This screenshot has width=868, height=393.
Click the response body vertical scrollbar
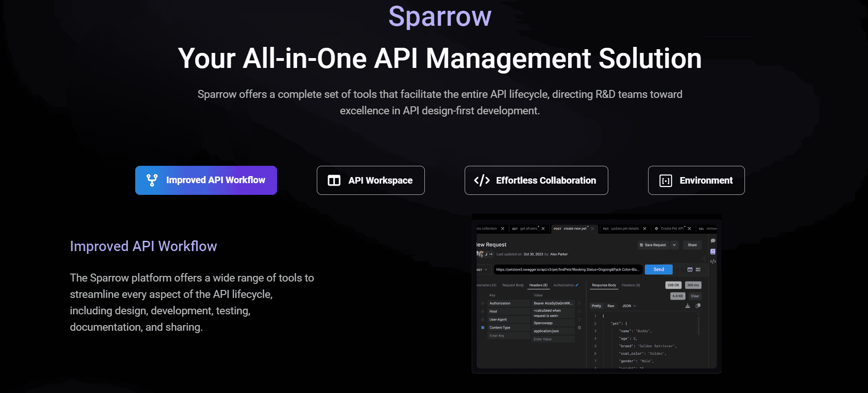tap(699, 326)
